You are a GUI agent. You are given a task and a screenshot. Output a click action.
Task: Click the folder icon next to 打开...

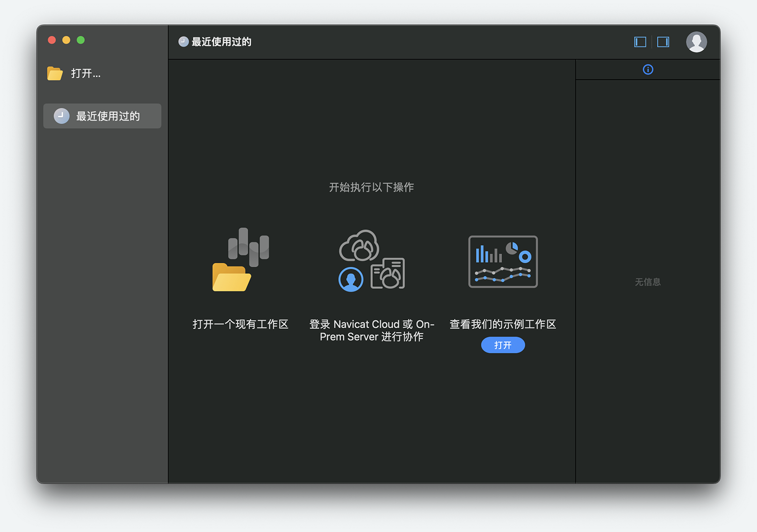click(x=55, y=74)
